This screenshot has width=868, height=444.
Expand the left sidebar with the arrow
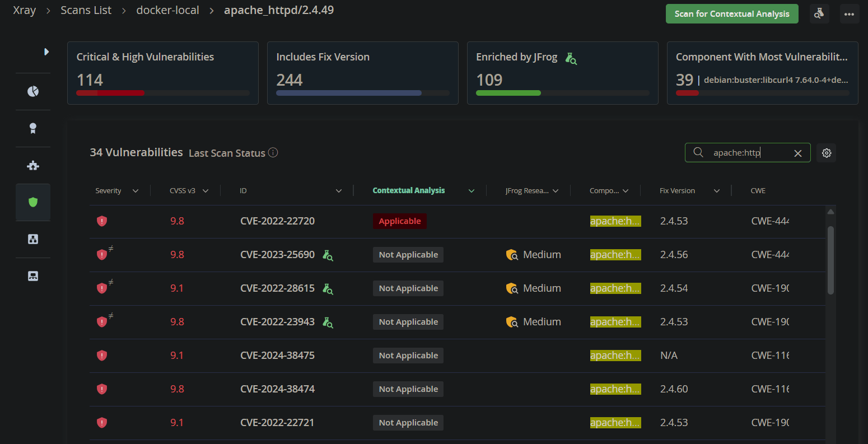point(46,52)
